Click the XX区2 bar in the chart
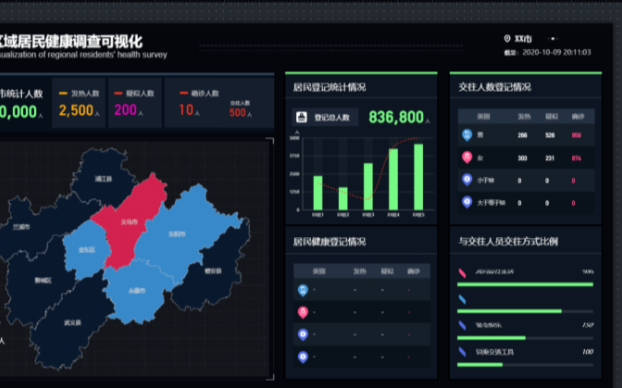Screen dimensions: 622x388 coord(343,198)
